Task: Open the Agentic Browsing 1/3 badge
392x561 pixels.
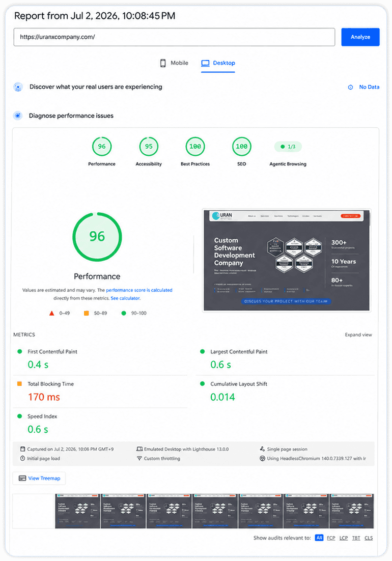Action: pos(288,146)
